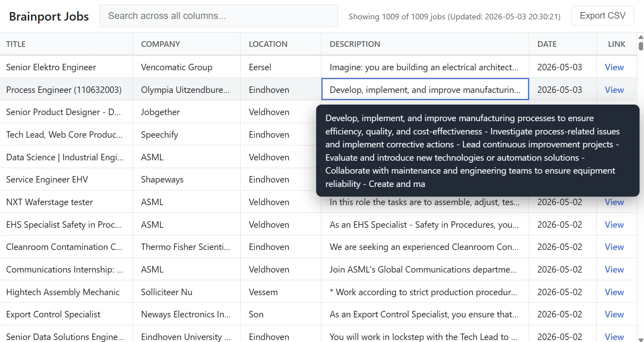Click the 'Vessem' location cell
The height and width of the screenshot is (342, 644).
coord(281,292)
